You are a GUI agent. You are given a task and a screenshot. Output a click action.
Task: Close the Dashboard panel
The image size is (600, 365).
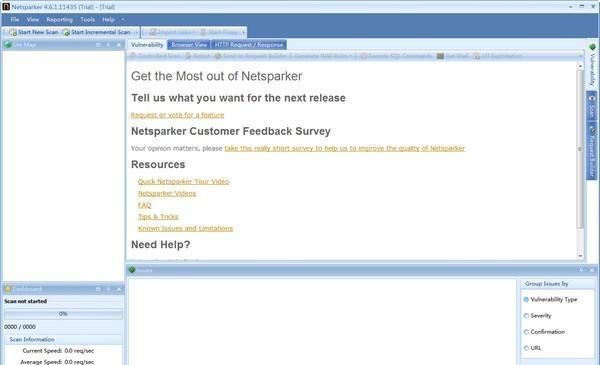[x=119, y=289]
